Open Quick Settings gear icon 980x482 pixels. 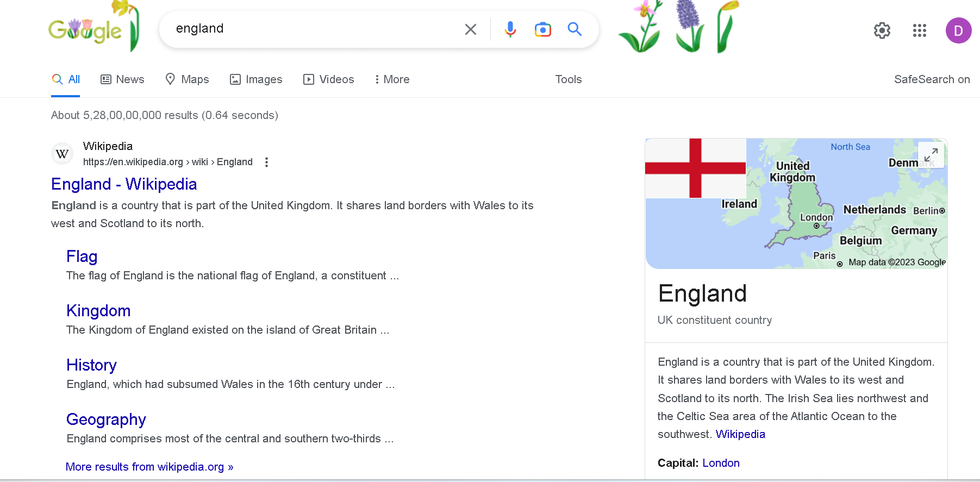pos(882,30)
